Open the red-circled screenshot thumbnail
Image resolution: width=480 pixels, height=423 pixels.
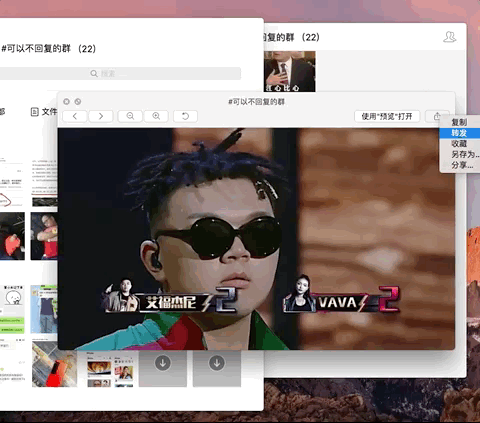tap(12, 182)
